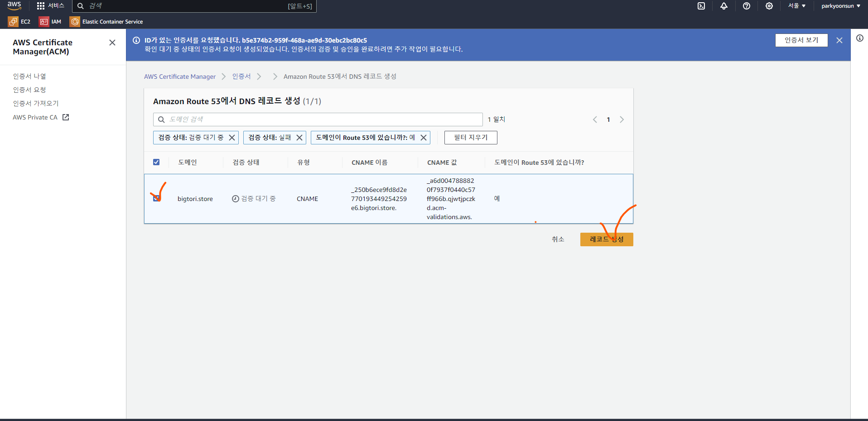This screenshot has width=868, height=421.
Task: Click the search magnifier in domain search
Action: pos(161,120)
